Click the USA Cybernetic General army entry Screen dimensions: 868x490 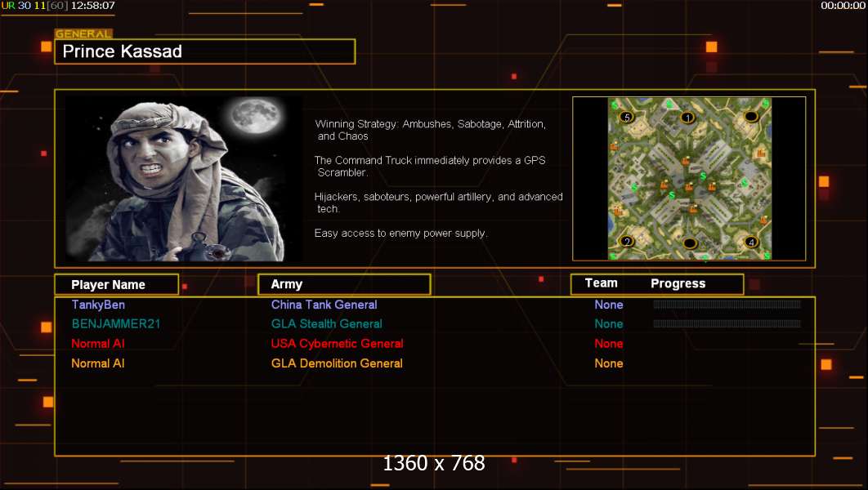click(337, 344)
